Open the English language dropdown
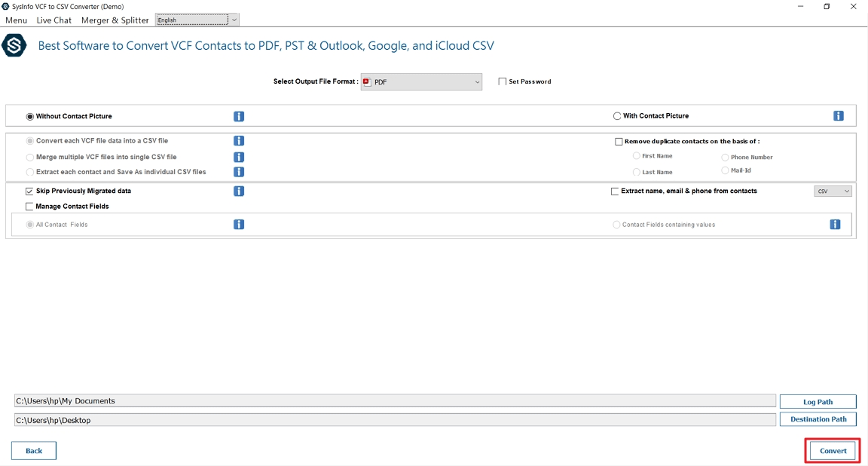 pos(197,20)
